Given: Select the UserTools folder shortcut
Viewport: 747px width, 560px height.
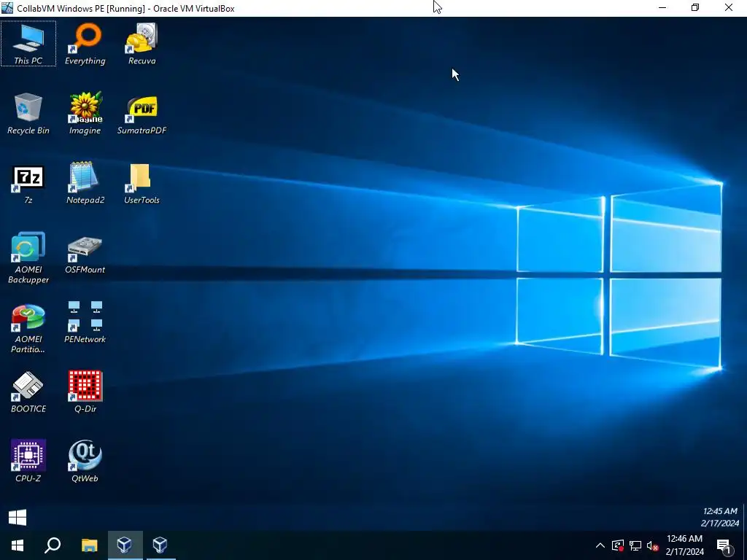Looking at the screenshot, I should pyautogui.click(x=142, y=184).
